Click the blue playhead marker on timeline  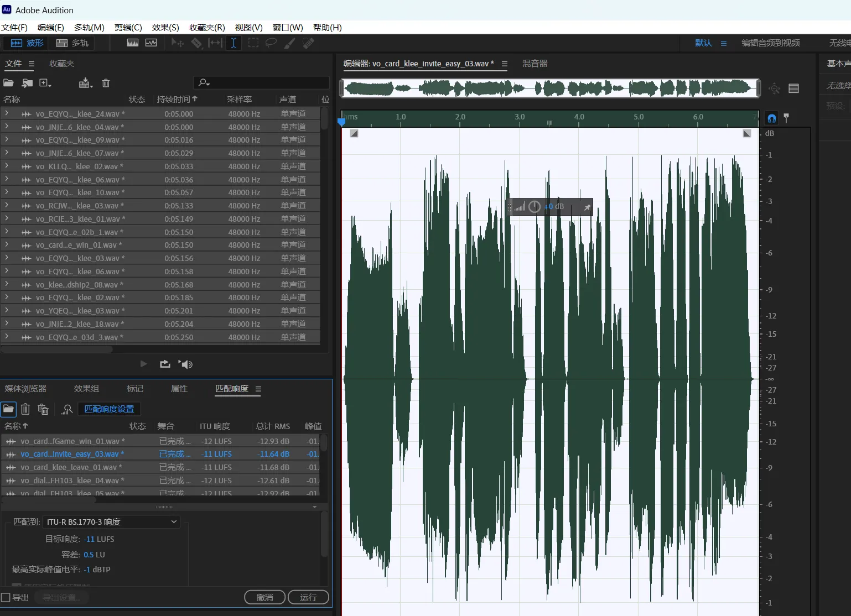[341, 121]
